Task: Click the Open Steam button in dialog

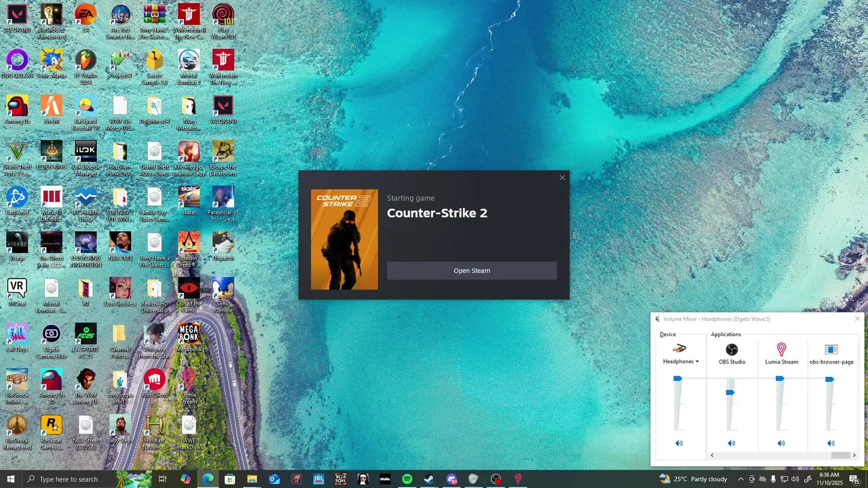Action: tap(471, 270)
